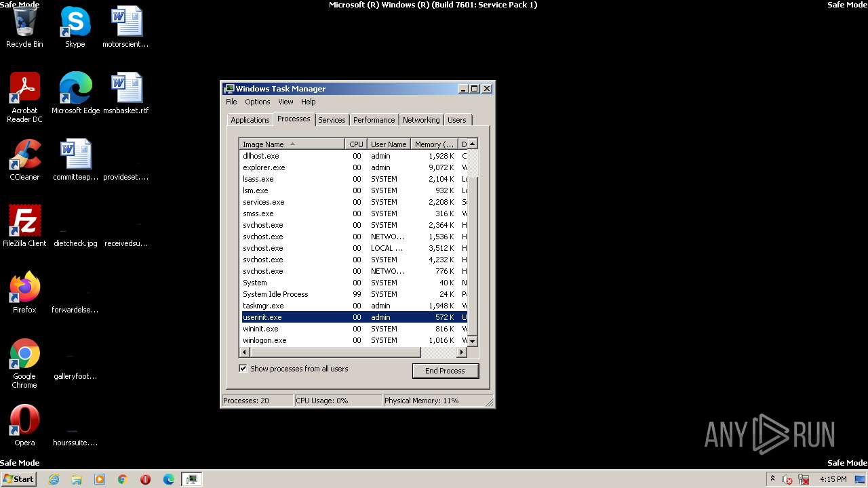The width and height of the screenshot is (868, 488).
Task: Launch Google Chrome desktop shortcut
Action: 24,363
